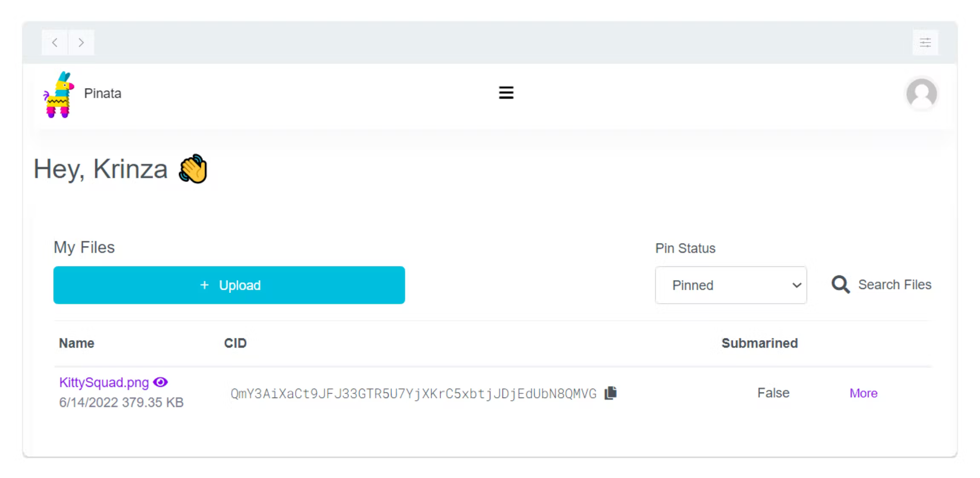Preview KittySquad.png using the eye icon
This screenshot has width=980, height=478.
[x=160, y=382]
